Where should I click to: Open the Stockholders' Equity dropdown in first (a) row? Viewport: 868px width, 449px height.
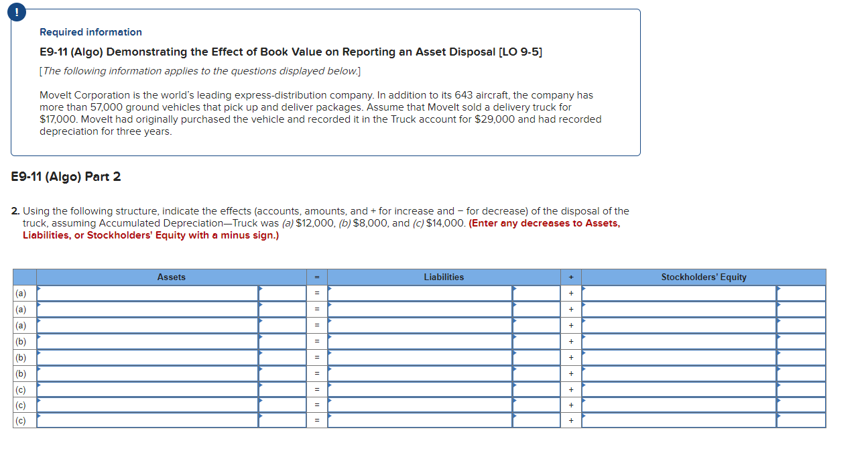[677, 293]
